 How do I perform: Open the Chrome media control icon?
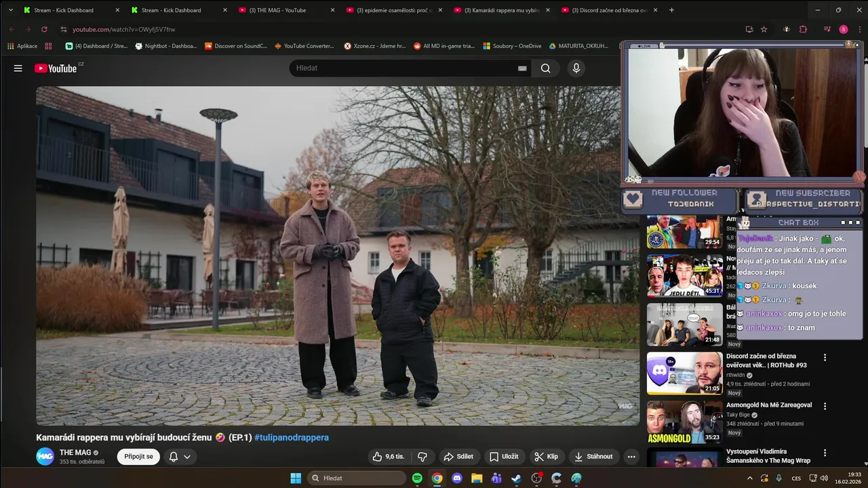click(x=827, y=29)
